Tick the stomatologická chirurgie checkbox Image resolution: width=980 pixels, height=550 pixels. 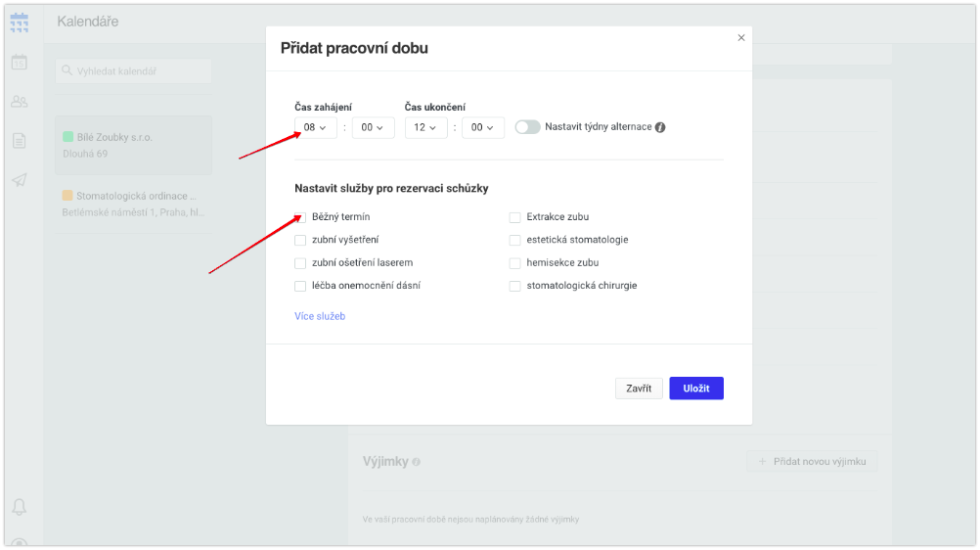515,286
